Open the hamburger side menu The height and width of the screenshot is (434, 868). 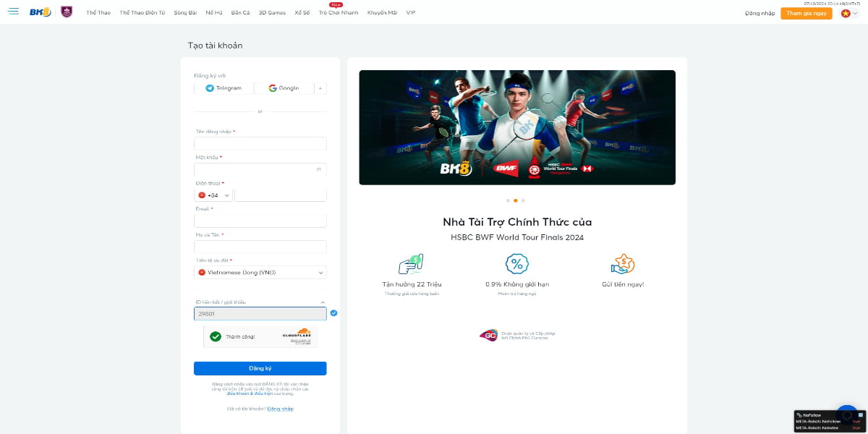tap(13, 12)
